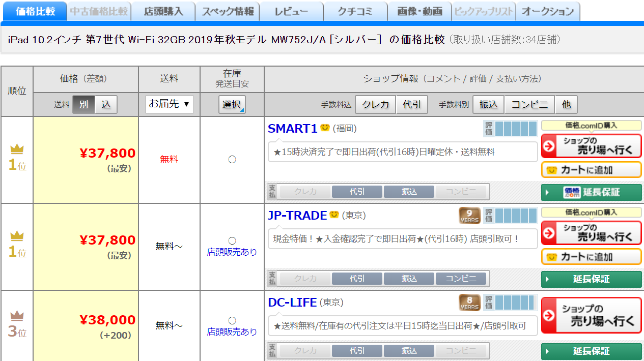Switch to the 店頭購入 tab

163,11
